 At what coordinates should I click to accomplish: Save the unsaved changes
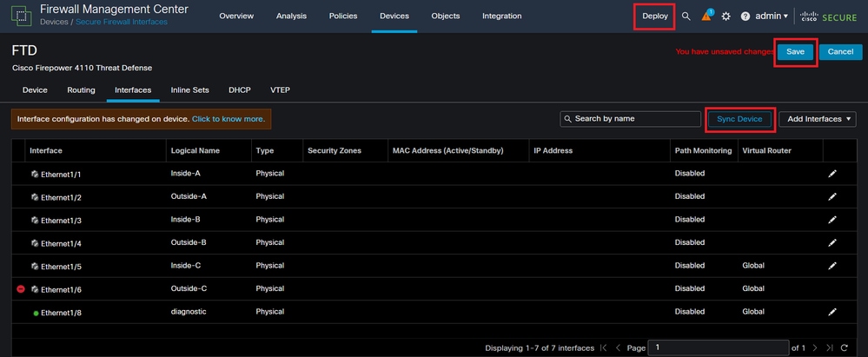pos(796,51)
